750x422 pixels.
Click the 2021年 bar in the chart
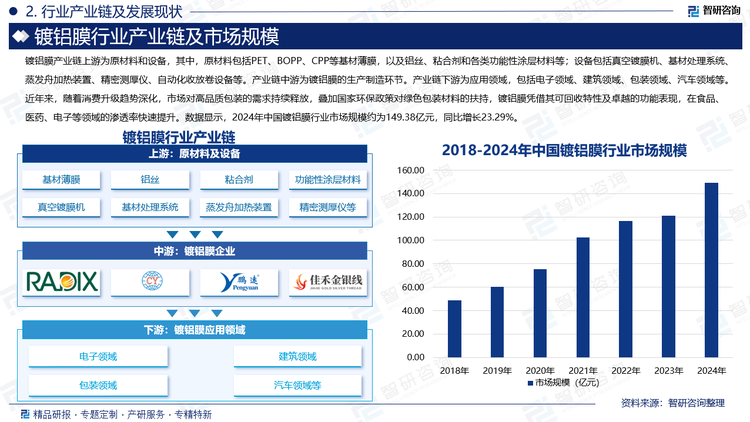pos(583,297)
